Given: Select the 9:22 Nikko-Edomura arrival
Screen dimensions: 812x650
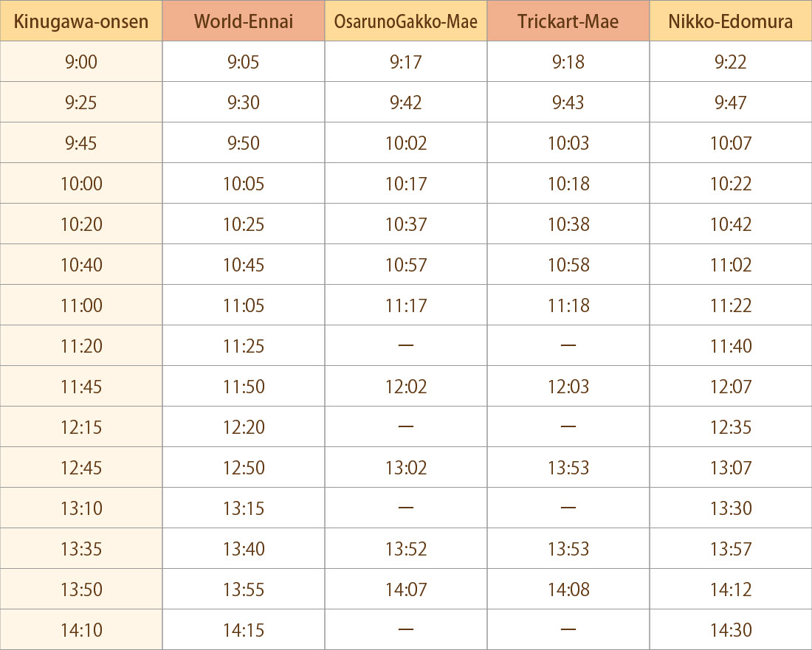Looking at the screenshot, I should point(731,61).
